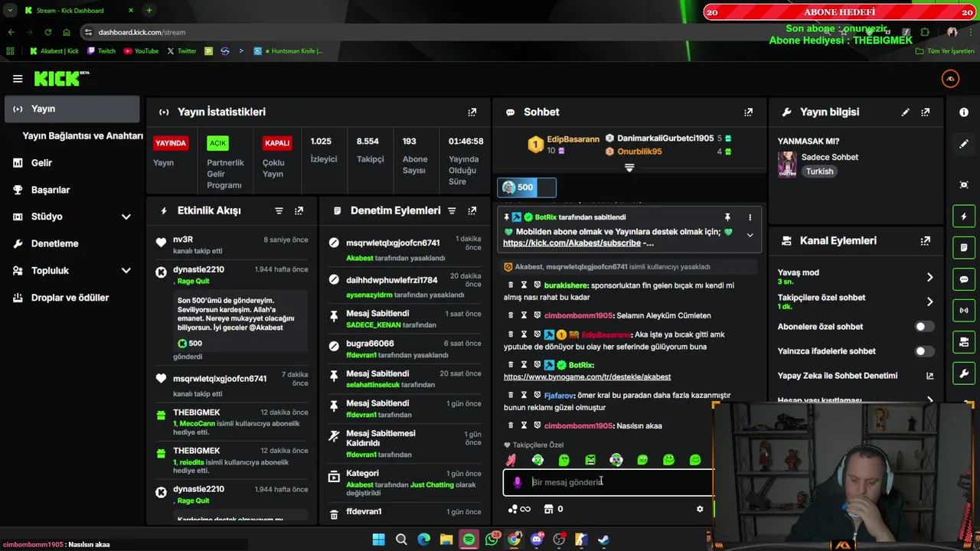Open Takipçilere özel sohbet settings arrow
Viewport: 980px width, 551px height.
click(x=929, y=302)
